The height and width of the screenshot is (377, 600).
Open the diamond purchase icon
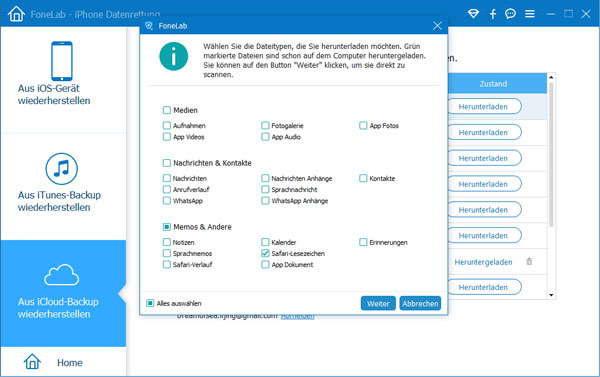coord(473,14)
